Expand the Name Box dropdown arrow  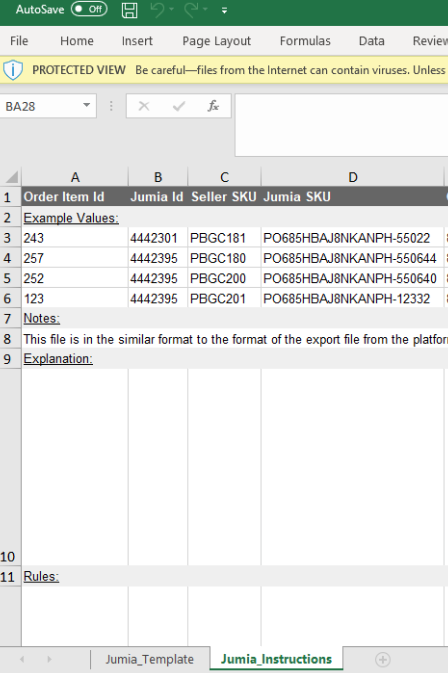click(x=87, y=105)
